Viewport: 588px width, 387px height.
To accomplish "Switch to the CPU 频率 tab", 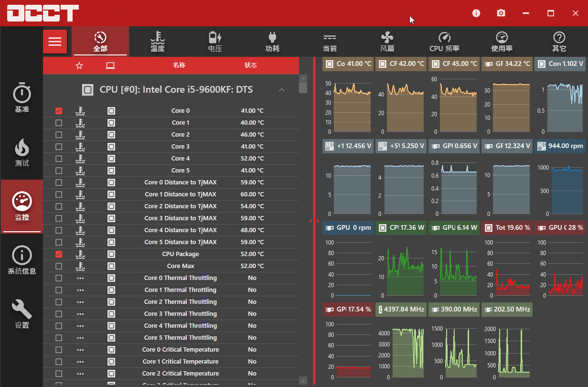I will click(x=444, y=42).
